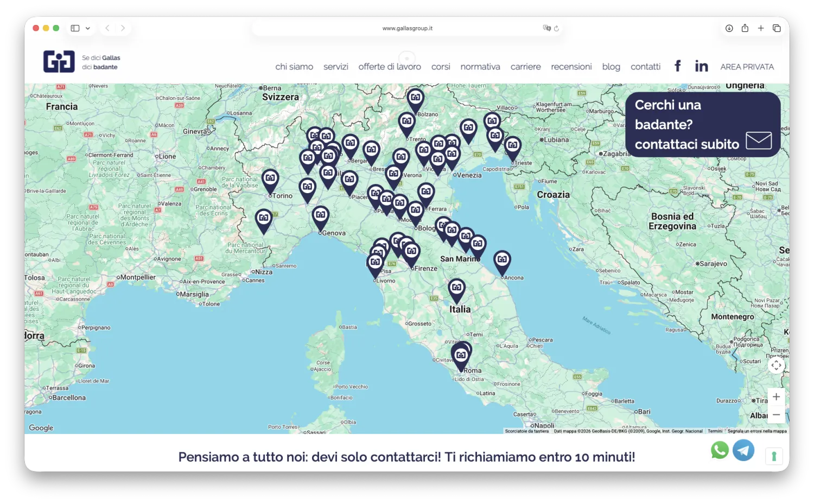Click Segnala un errore nella mappa
Image resolution: width=814 pixels, height=504 pixels.
(x=757, y=431)
